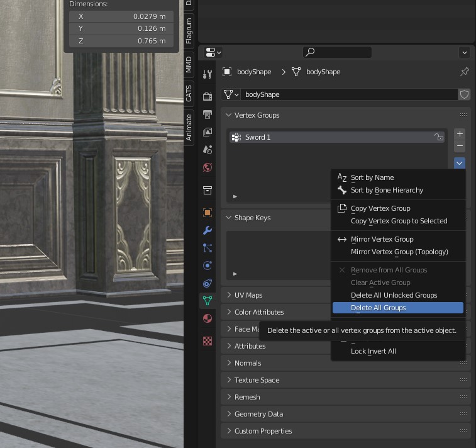Click the Y dimension value field
Screen dimensions: 476x448
[121, 28]
